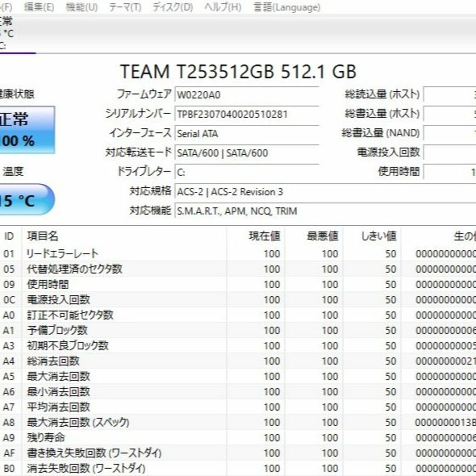This screenshot has width=476, height=476.
Task: Click the 総読込量 (ホスト) label
Action: coord(382,94)
